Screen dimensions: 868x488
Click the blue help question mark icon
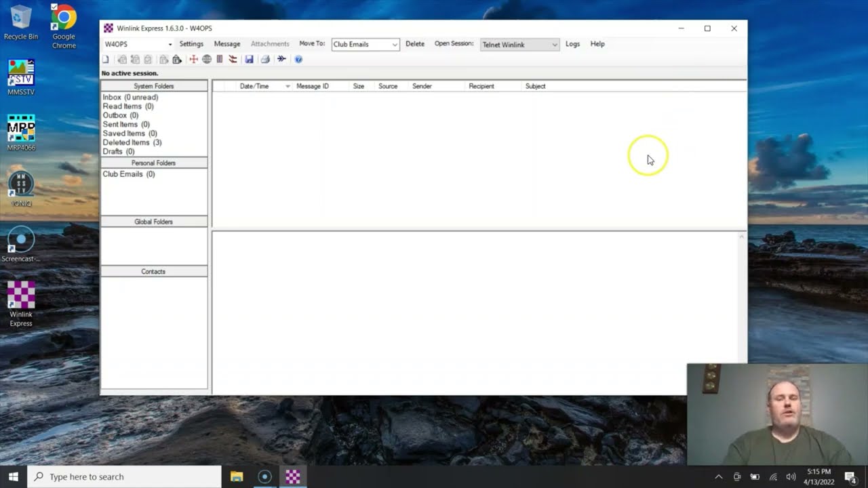point(298,60)
